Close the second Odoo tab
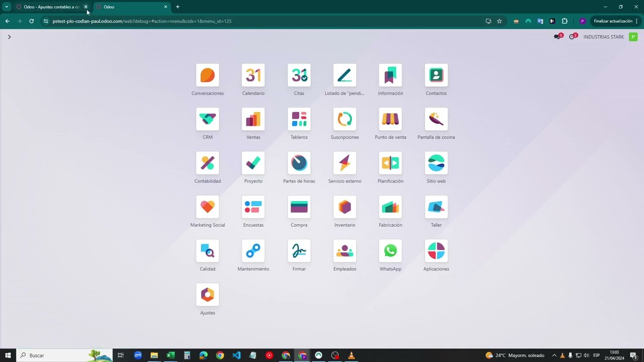The image size is (644, 362). click(166, 7)
